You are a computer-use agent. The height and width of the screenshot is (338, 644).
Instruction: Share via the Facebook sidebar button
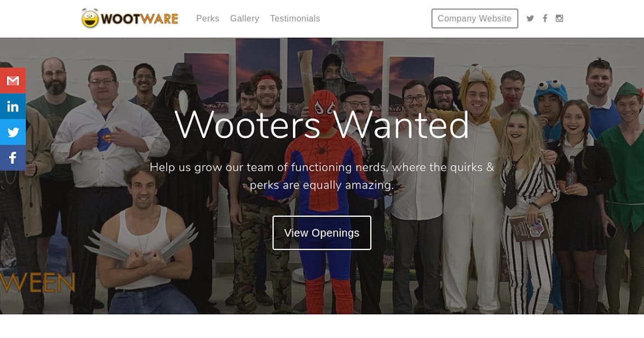pyautogui.click(x=13, y=158)
